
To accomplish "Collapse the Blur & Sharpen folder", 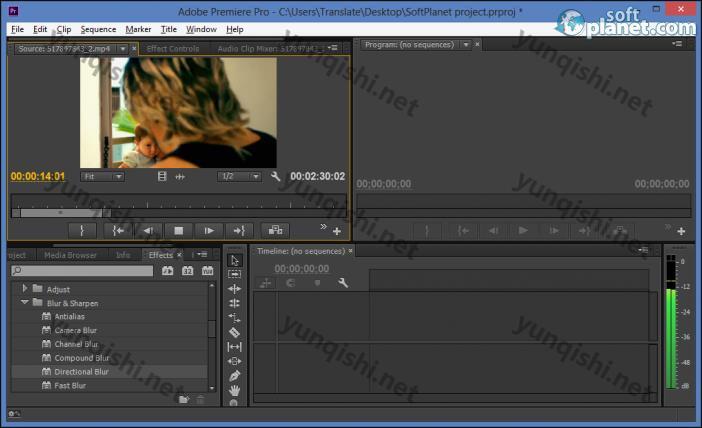I will 25,302.
